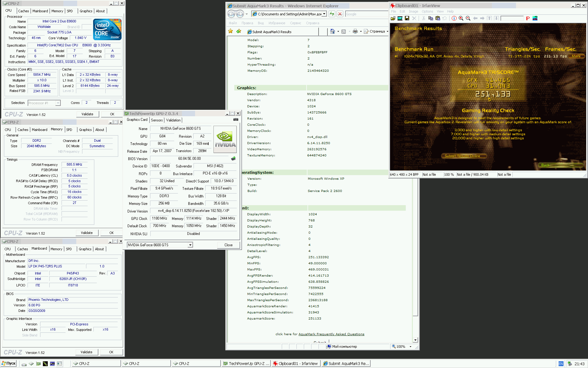
Task: Click the Close button in GPU-Z
Action: tap(228, 245)
